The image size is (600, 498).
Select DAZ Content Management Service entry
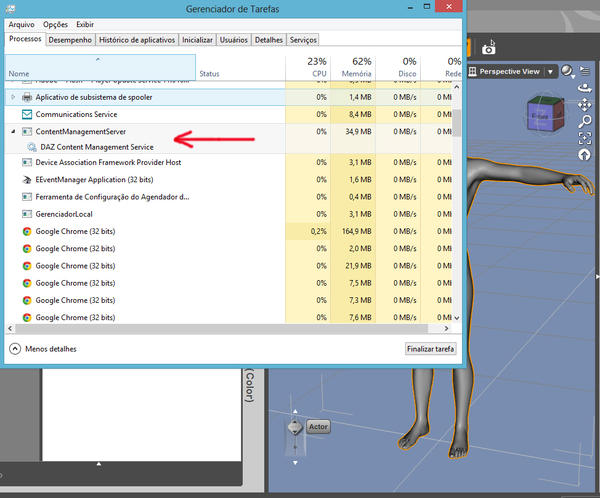click(97, 147)
